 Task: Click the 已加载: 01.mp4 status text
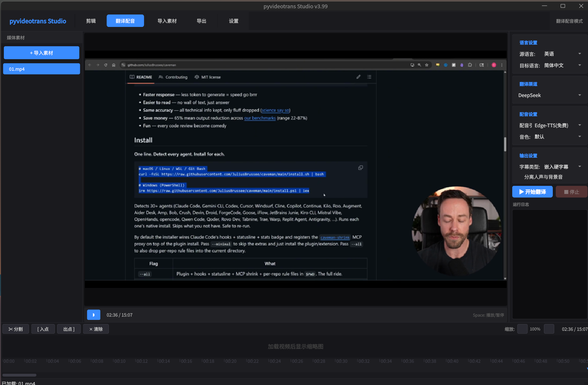tap(18, 383)
